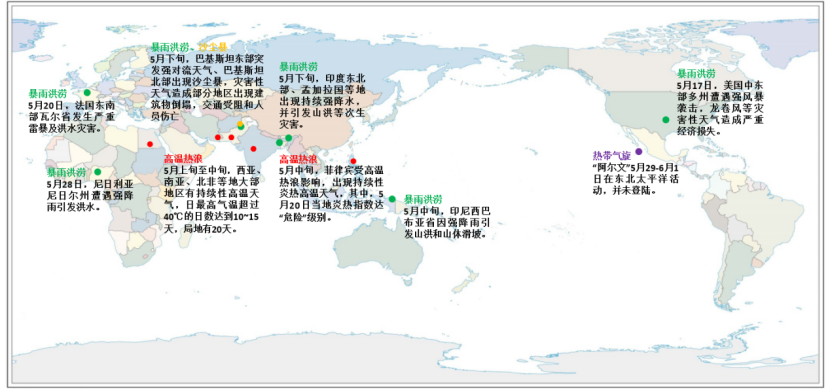Click the 阿尔文 cyclone description text
831x390 pixels.
click(636, 178)
